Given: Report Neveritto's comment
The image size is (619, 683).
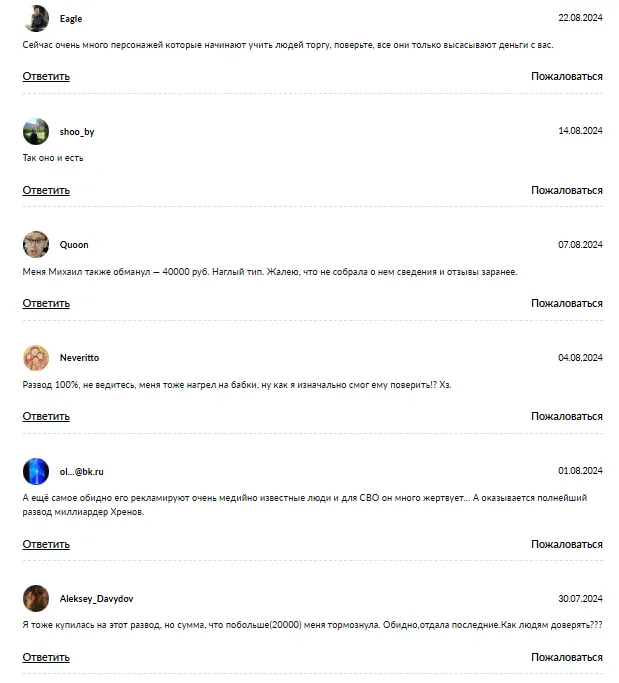Looking at the screenshot, I should 567,416.
